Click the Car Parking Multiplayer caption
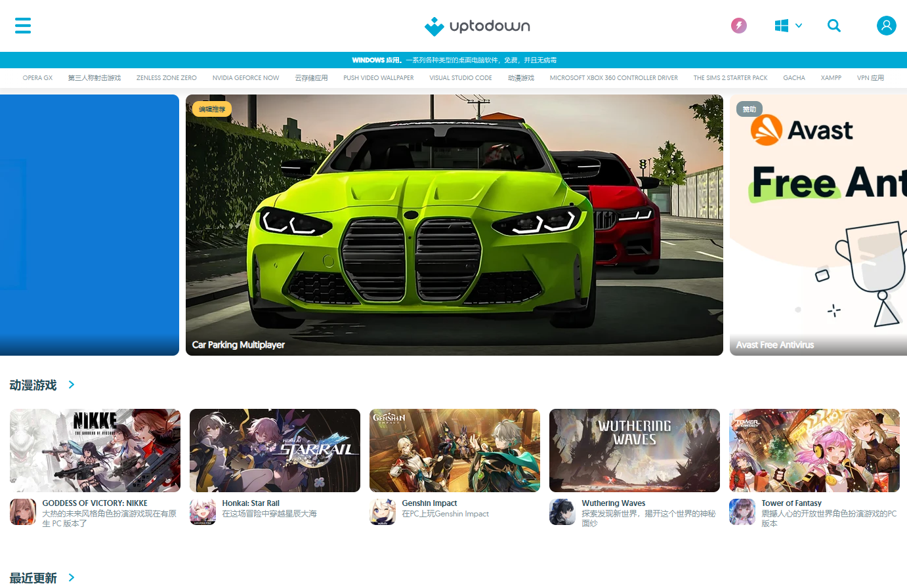Screen dimensions: 907x588 click(x=238, y=345)
